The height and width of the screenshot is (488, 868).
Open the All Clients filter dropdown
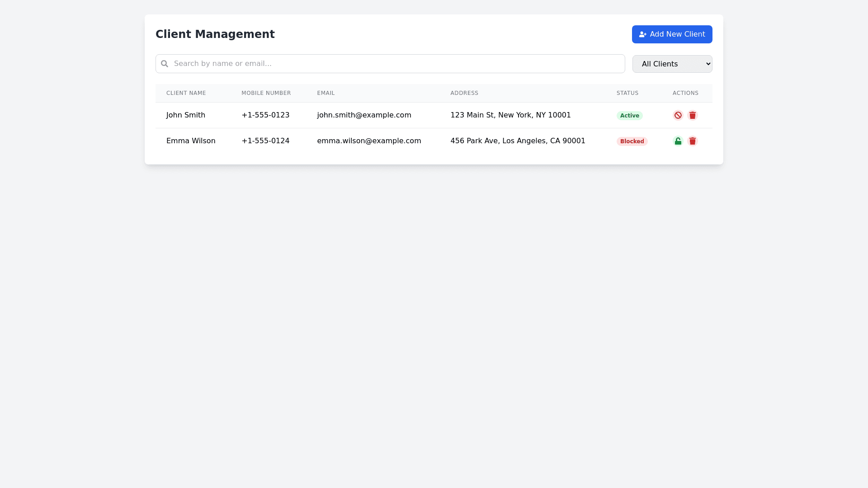point(672,64)
